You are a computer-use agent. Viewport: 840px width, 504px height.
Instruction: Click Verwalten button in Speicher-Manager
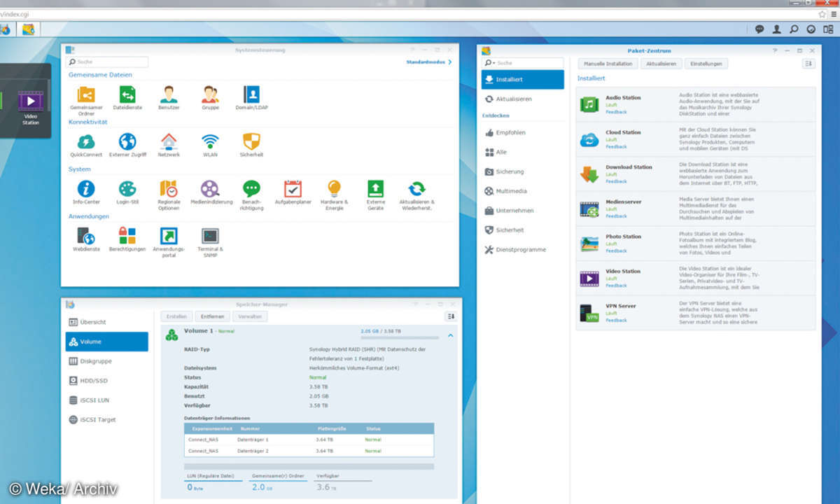click(250, 316)
